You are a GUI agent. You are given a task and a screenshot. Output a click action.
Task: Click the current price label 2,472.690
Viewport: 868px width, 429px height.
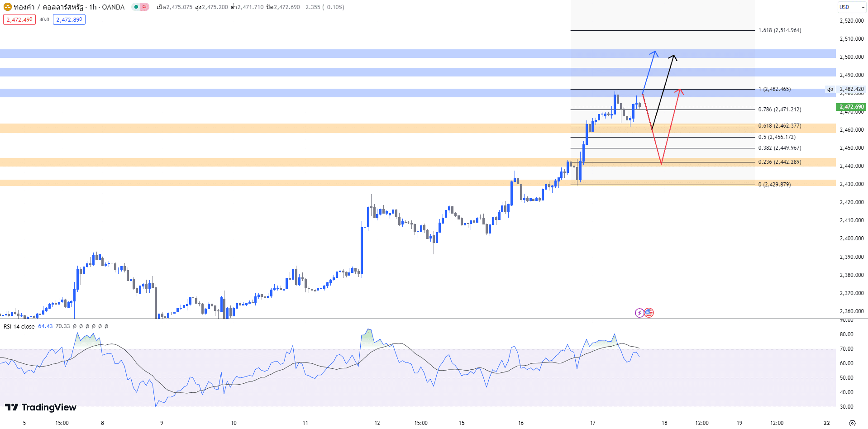point(851,107)
